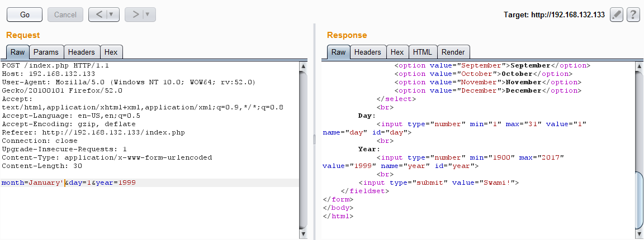Click the Referer header line
644x240 pixels.
93,132
